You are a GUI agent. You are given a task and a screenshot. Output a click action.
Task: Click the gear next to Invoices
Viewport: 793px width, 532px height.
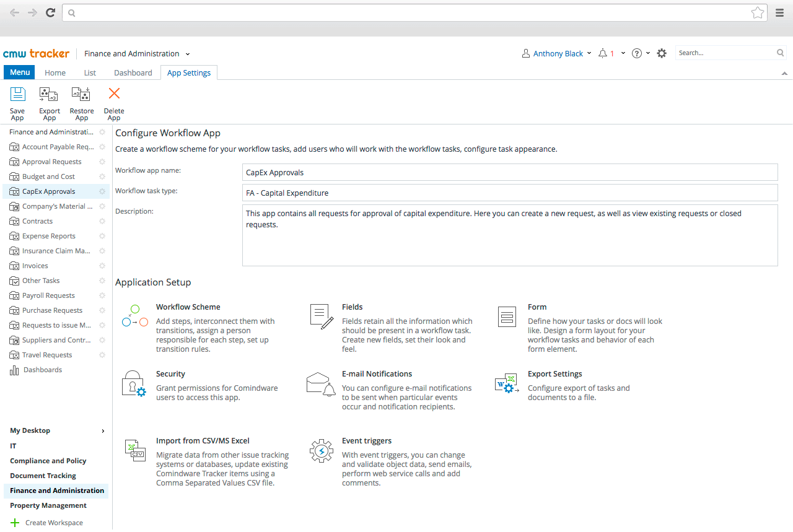(102, 266)
